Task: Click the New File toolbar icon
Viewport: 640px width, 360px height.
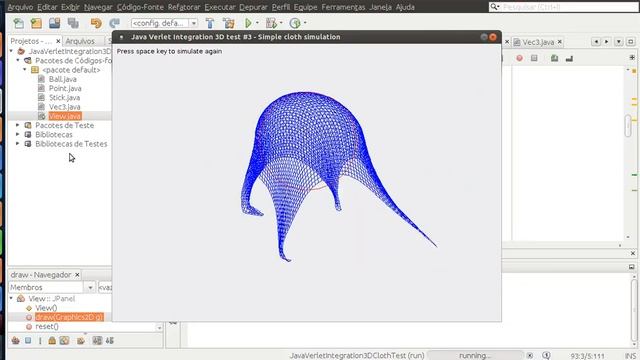Action: pyautogui.click(x=18, y=23)
